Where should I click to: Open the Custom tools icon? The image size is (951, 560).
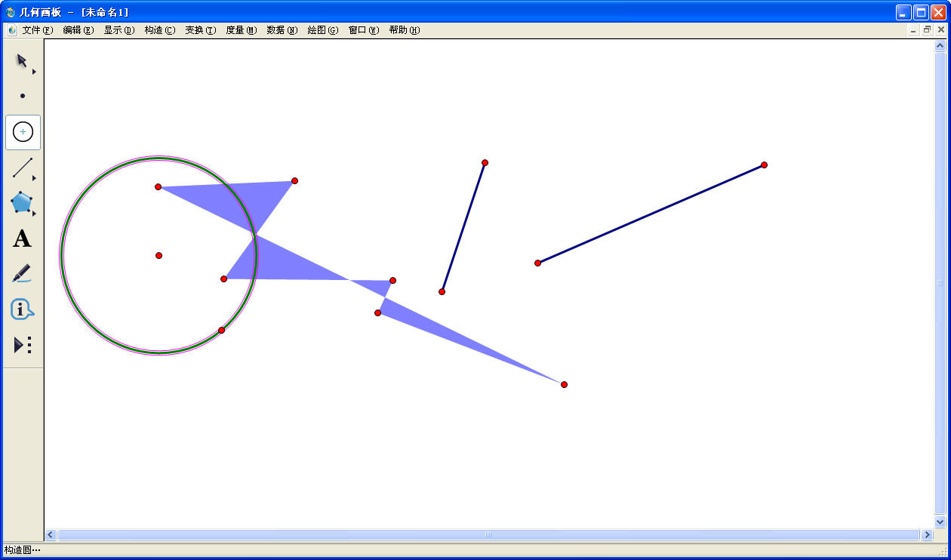22,345
